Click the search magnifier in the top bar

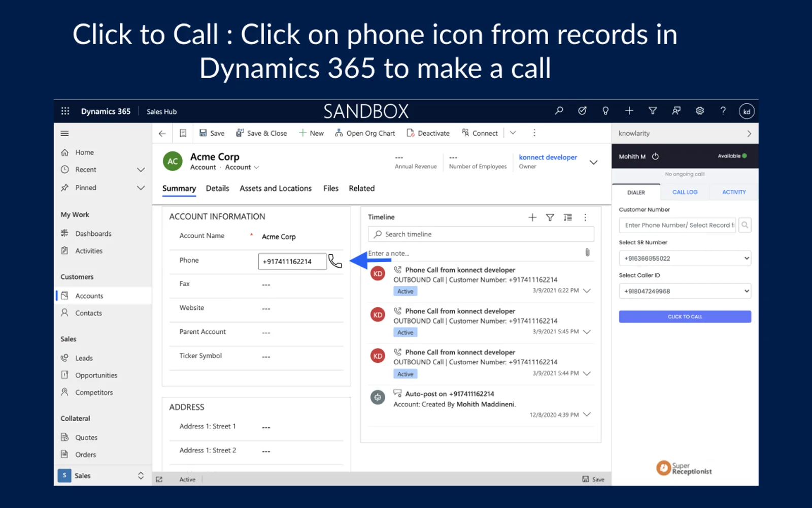pos(559,111)
